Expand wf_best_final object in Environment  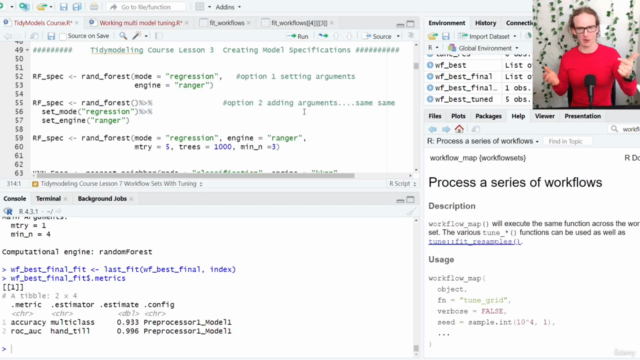tap(430, 76)
